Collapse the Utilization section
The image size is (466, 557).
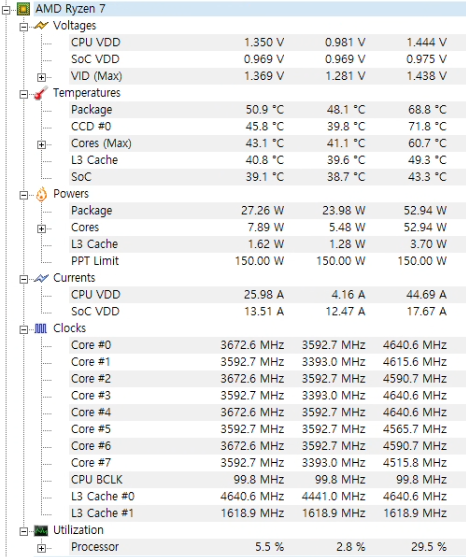click(x=24, y=531)
